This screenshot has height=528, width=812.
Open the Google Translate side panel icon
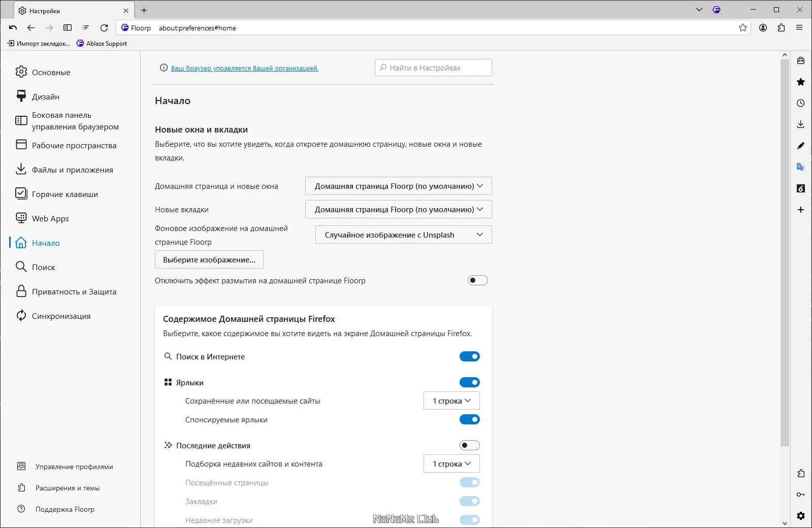(x=801, y=167)
